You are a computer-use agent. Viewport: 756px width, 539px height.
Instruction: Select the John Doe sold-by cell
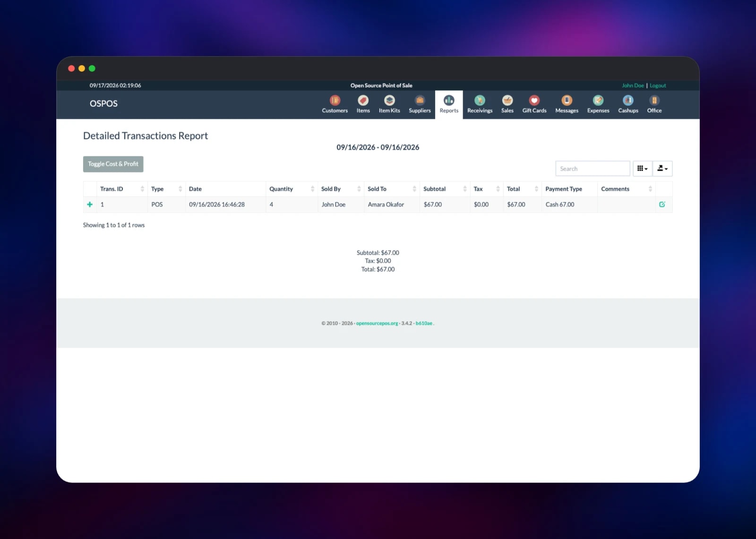click(341, 205)
